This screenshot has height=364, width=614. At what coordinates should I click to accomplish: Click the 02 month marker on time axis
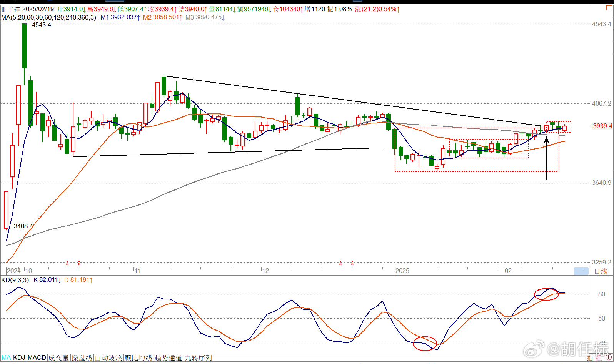point(508,271)
